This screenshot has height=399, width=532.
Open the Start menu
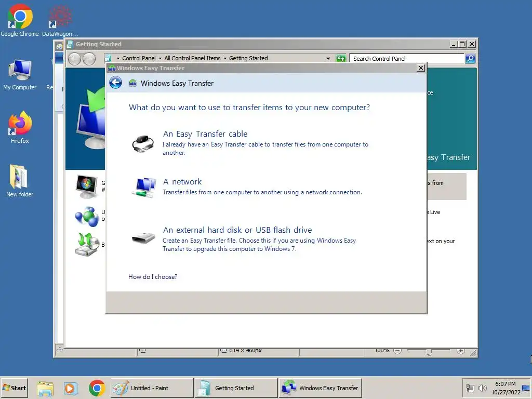point(14,388)
